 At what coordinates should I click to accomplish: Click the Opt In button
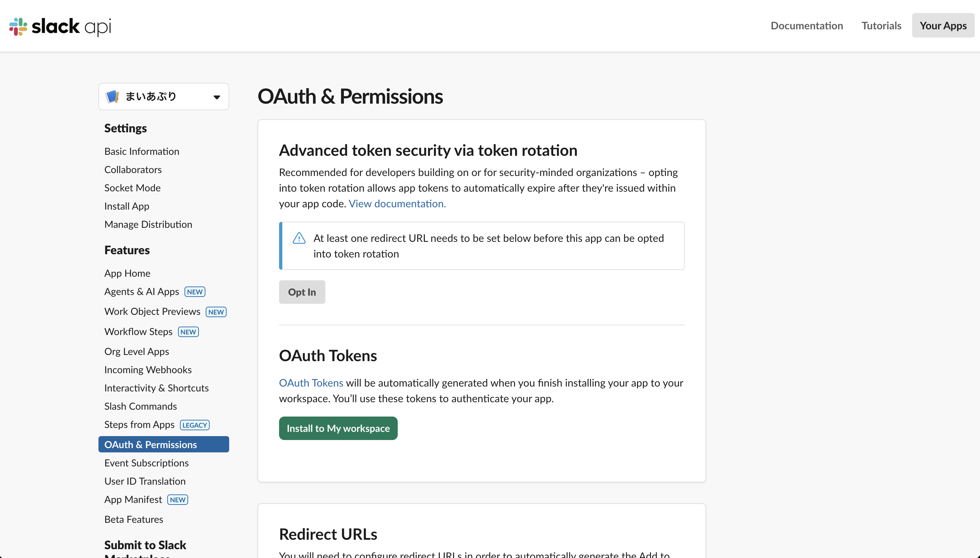(302, 292)
